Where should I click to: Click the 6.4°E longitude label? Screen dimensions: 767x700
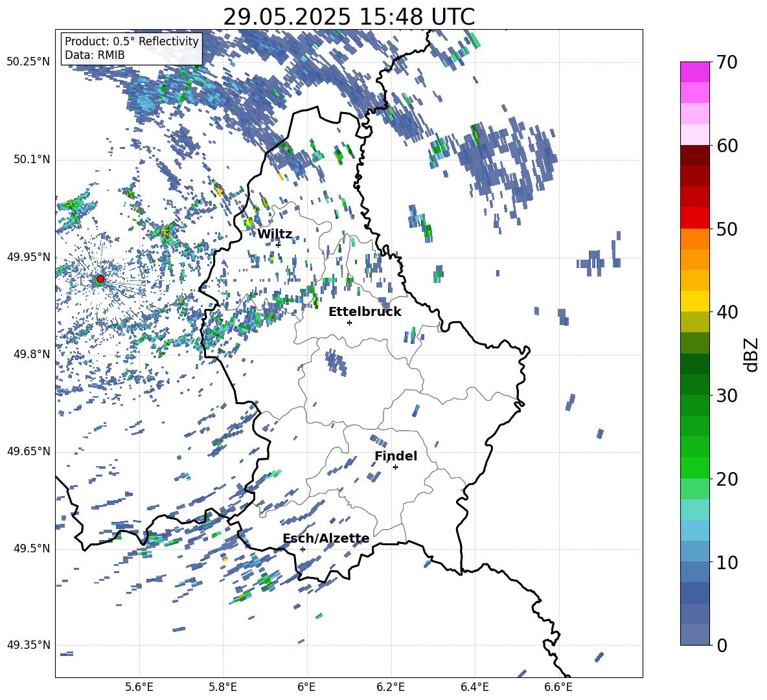pyautogui.click(x=474, y=687)
